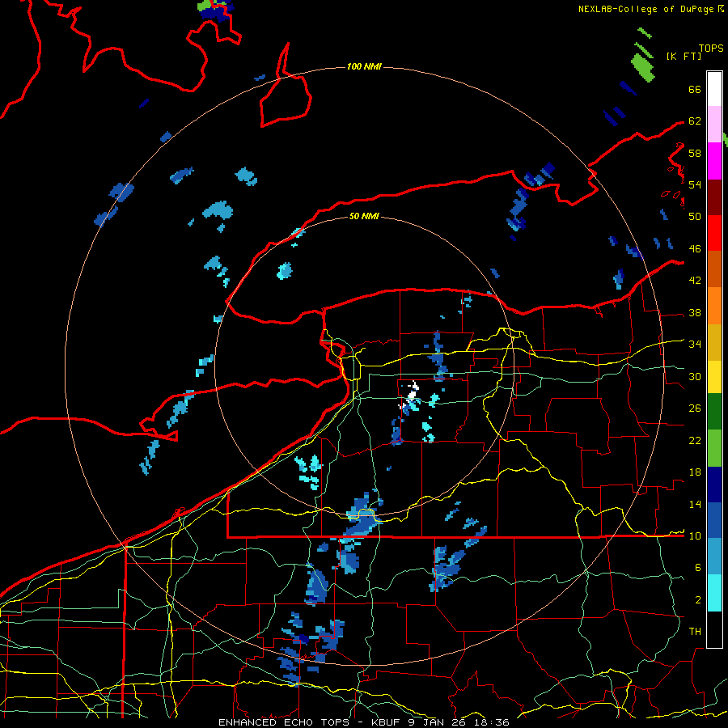Click the 62 legend value
Viewport: 728px width, 728px height.
click(695, 121)
